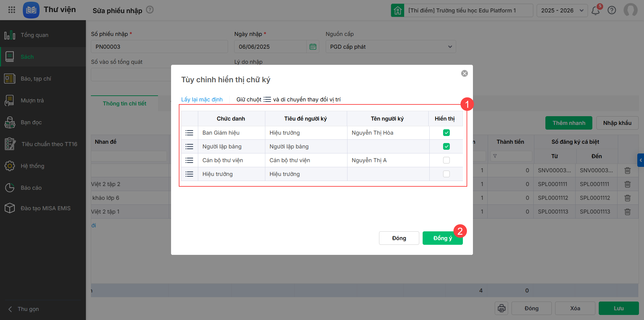
Task: Open the school year 2025 - 2026 dropdown
Action: (x=562, y=10)
